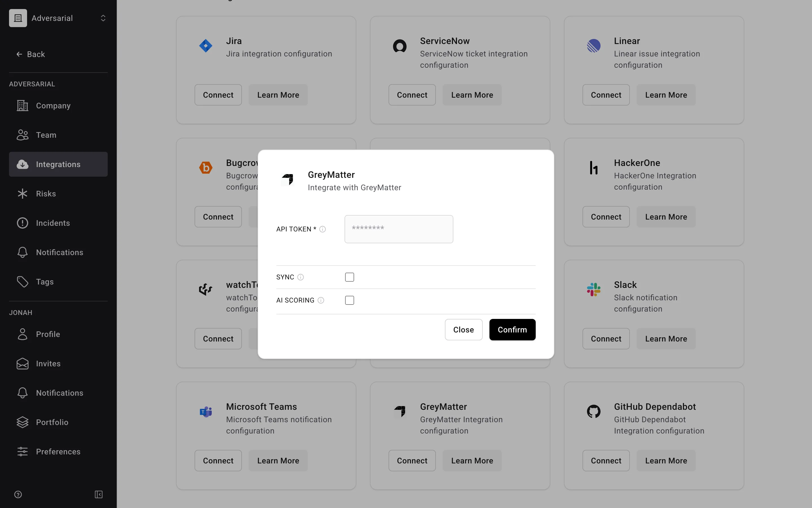The width and height of the screenshot is (812, 508).
Task: Connect the Bugcrowd integration
Action: [218, 217]
